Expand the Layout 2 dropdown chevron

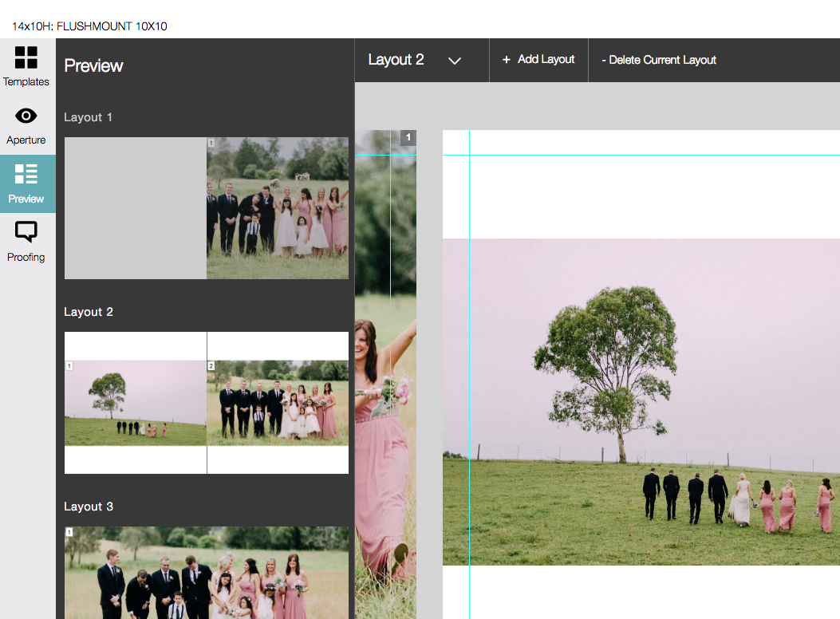(455, 61)
